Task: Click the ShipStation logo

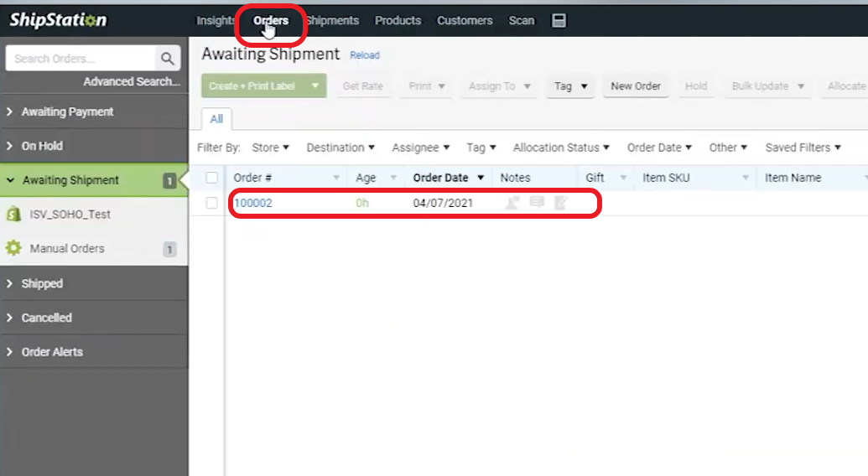Action: pyautogui.click(x=58, y=20)
